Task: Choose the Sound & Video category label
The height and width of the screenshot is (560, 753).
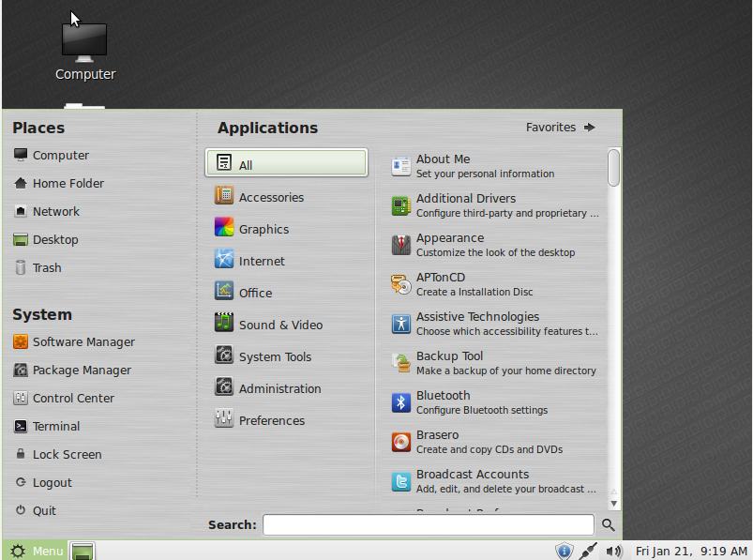Action: click(281, 325)
